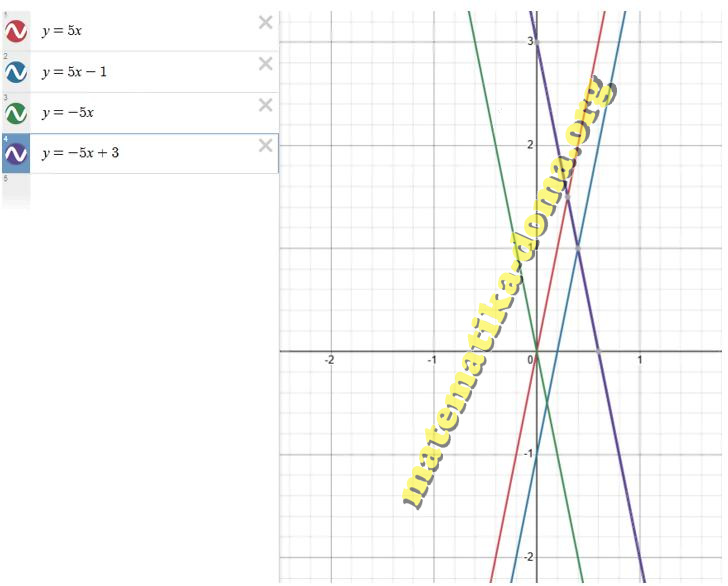728x586 pixels.
Task: Click the x-axis label -2
Action: tap(329, 360)
